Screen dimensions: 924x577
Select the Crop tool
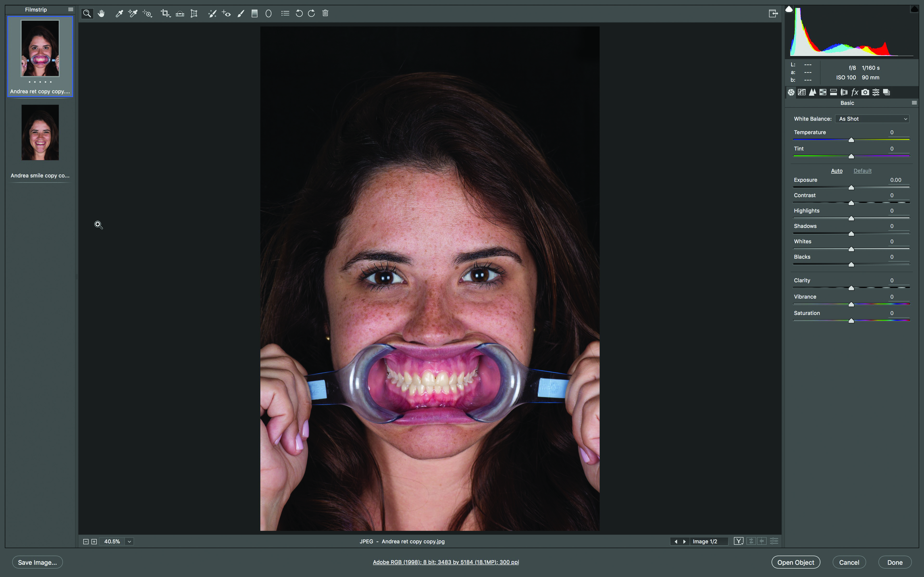(165, 13)
